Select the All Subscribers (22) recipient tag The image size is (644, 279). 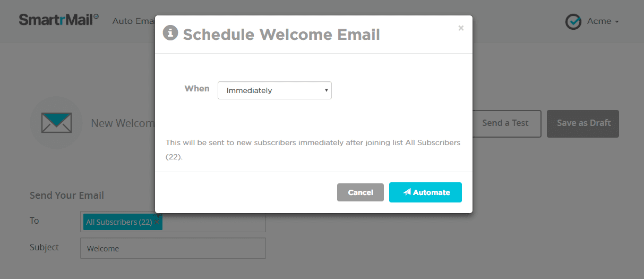pyautogui.click(x=119, y=222)
